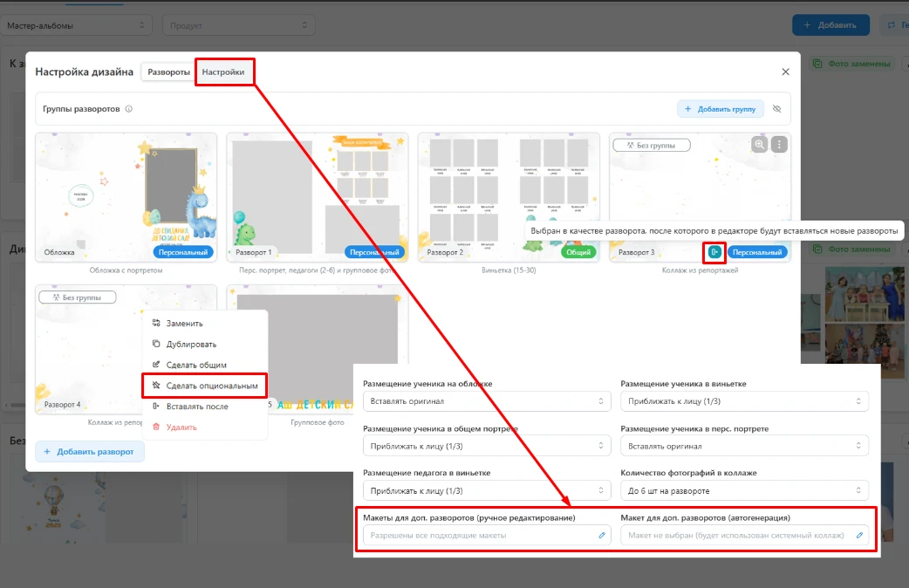Choose Сделать общим in the context menu
Image resolution: width=909 pixels, height=588 pixels.
(x=205, y=365)
